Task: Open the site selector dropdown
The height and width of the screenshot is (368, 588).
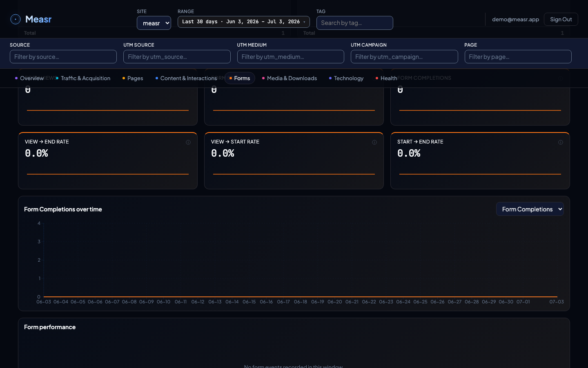Action: pyautogui.click(x=154, y=23)
